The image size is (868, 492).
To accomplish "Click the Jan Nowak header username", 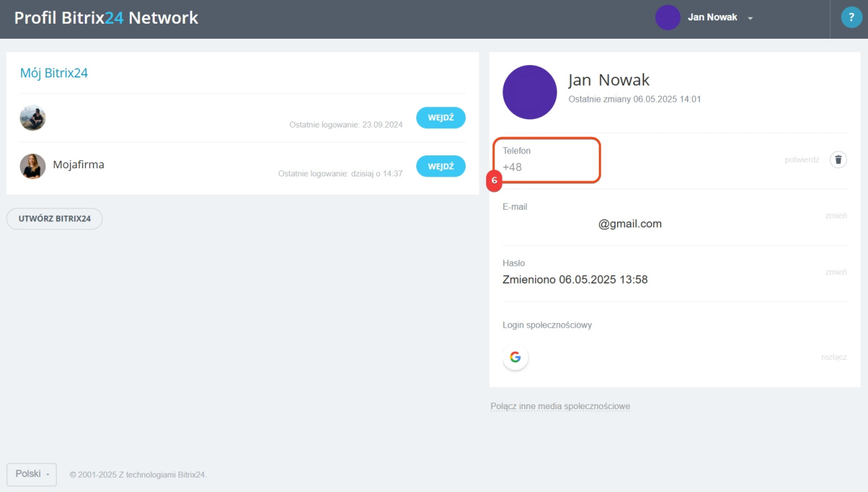I will 712,18.
